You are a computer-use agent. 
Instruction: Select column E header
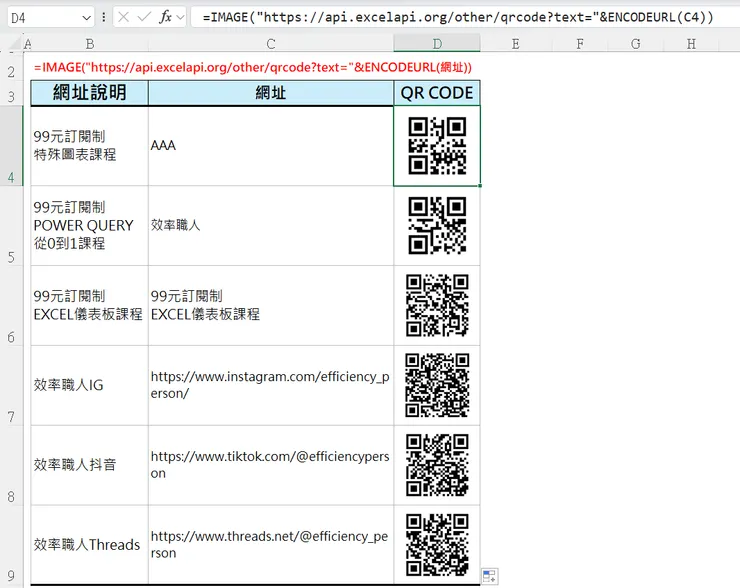pos(515,44)
